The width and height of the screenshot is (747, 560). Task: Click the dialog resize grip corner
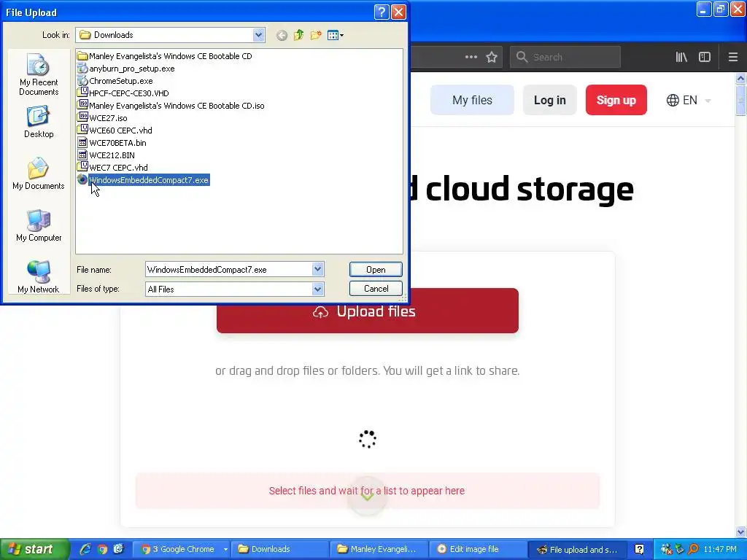coord(403,298)
